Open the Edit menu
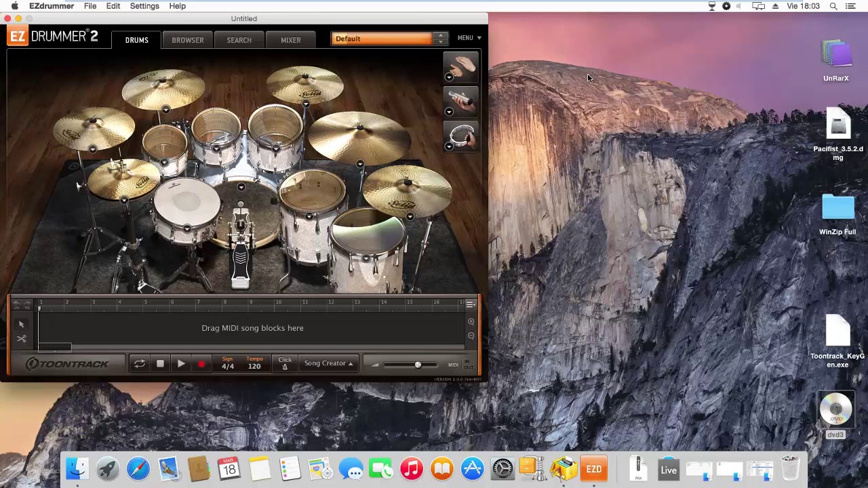Viewport: 868px width, 488px height. click(113, 6)
